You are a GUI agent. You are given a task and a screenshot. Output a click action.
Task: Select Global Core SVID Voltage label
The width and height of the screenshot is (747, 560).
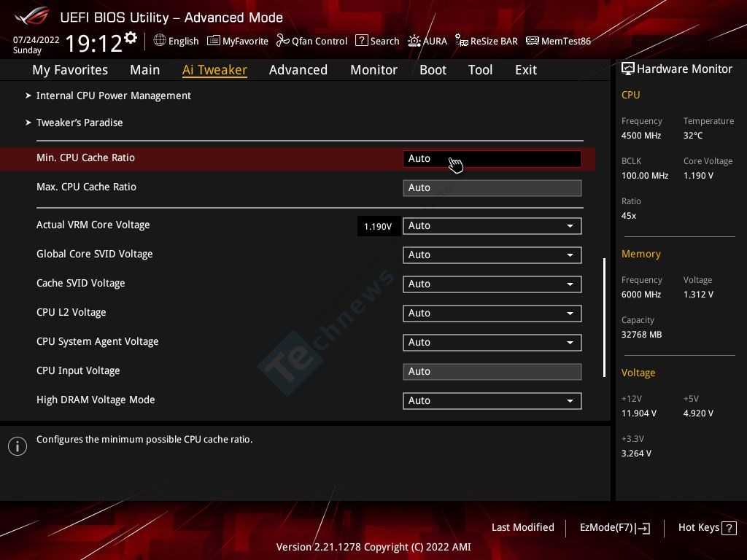pos(94,254)
